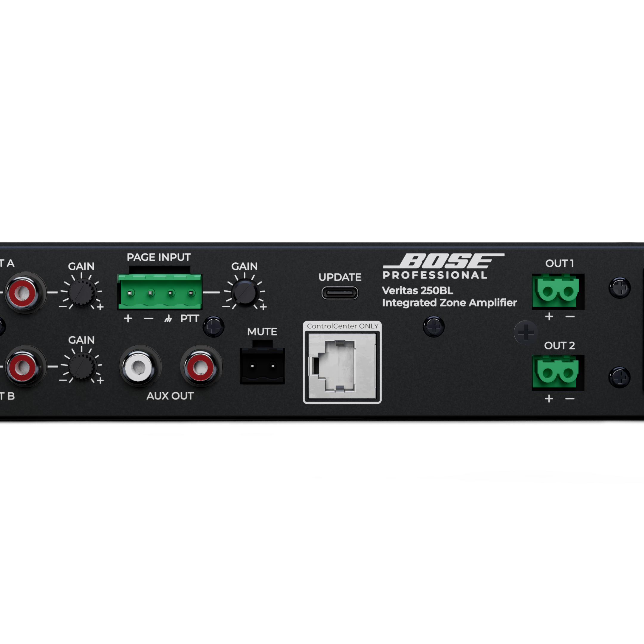Click the GAIN label next to PAGE INPUT
Viewport: 644px width, 644px height.
tap(244, 266)
